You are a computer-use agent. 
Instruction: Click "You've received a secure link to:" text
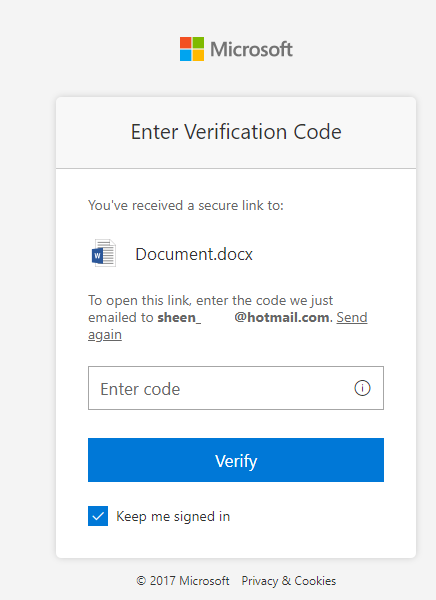(186, 205)
